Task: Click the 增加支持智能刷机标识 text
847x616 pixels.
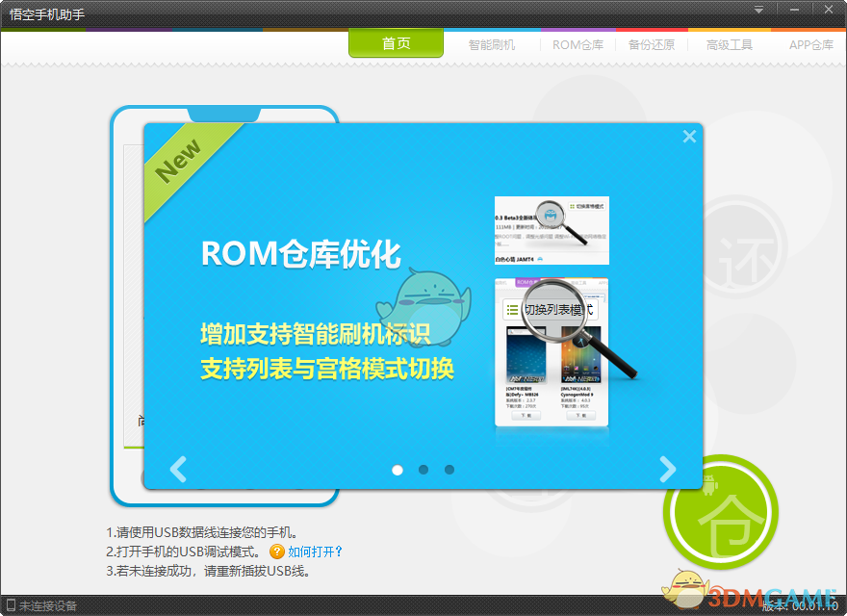Action: click(315, 333)
